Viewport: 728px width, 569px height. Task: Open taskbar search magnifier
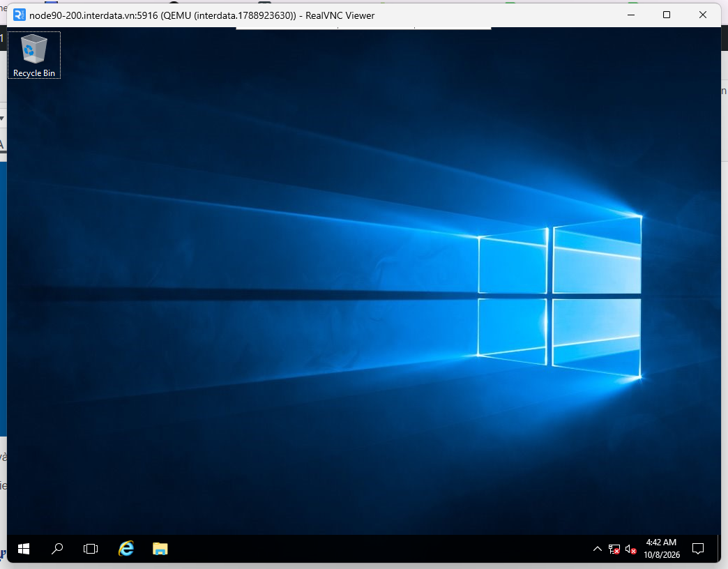pos(57,549)
